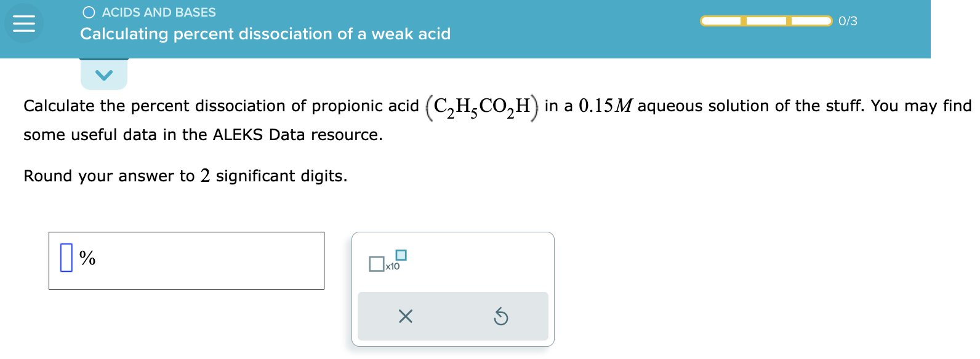This screenshot has height=359, width=980.
Task: Select the lesson title Calculating percent dissociation
Action: (265, 34)
